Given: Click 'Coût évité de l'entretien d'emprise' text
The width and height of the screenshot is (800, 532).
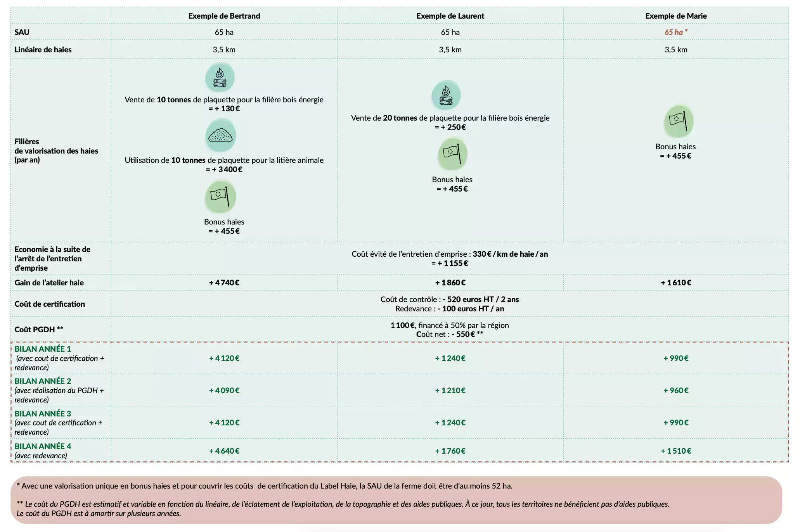Looking at the screenshot, I should click(450, 254).
